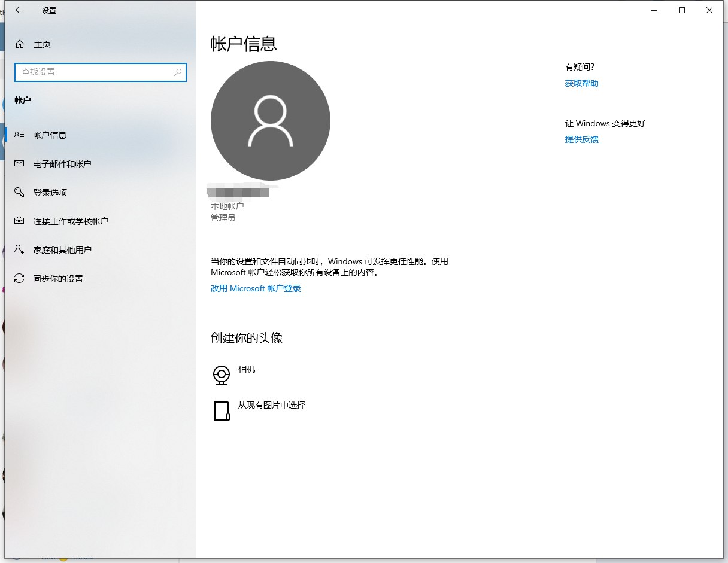Click the briefcase icon for 连接工作或学校帐户
The width and height of the screenshot is (728, 563).
[20, 221]
